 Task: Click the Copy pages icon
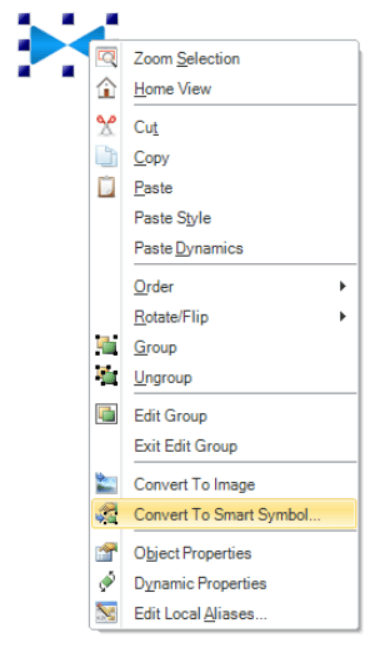pos(106,157)
